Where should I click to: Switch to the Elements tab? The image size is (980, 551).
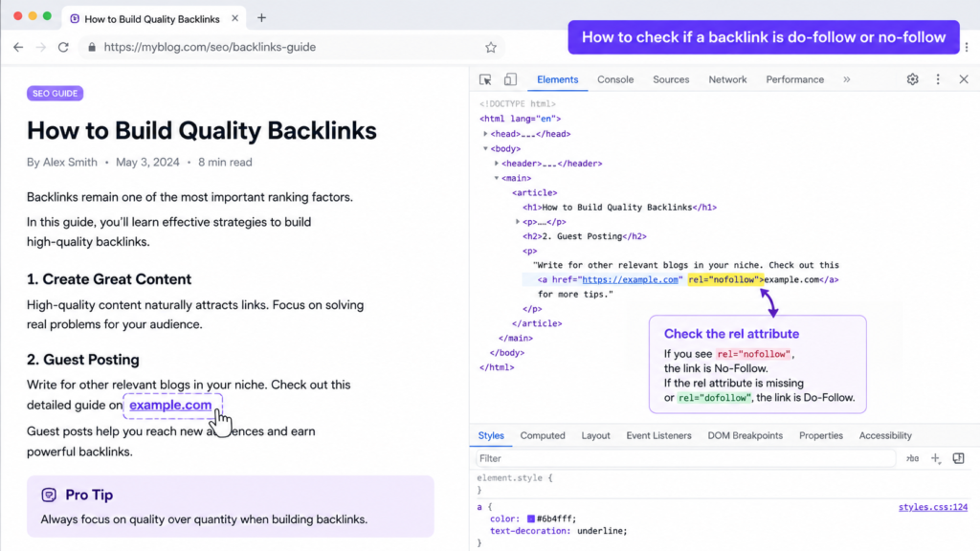558,79
